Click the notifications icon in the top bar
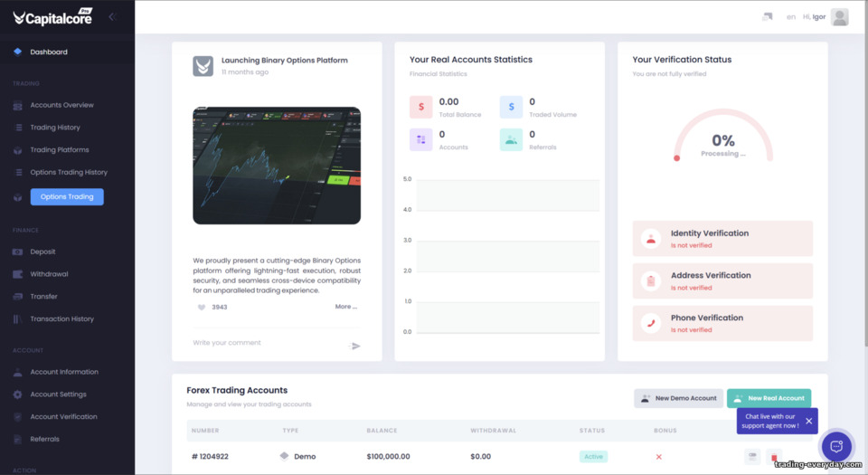 (x=768, y=16)
